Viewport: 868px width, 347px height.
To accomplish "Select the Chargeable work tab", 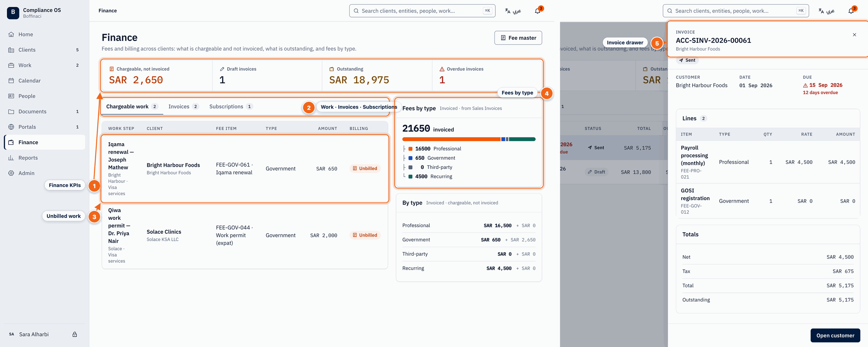I will coord(132,107).
